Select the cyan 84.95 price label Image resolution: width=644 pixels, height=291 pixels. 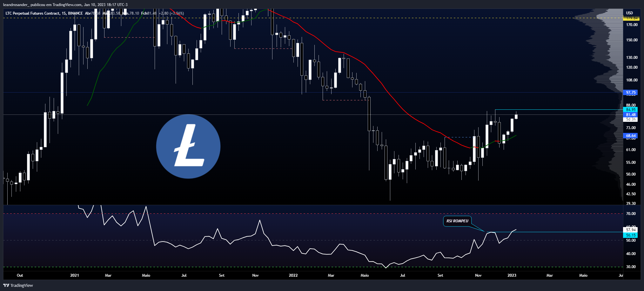[630, 110]
